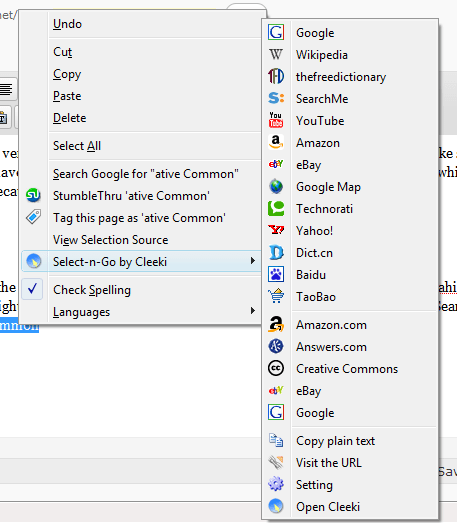Choose Visit the URL label

pos(329,463)
